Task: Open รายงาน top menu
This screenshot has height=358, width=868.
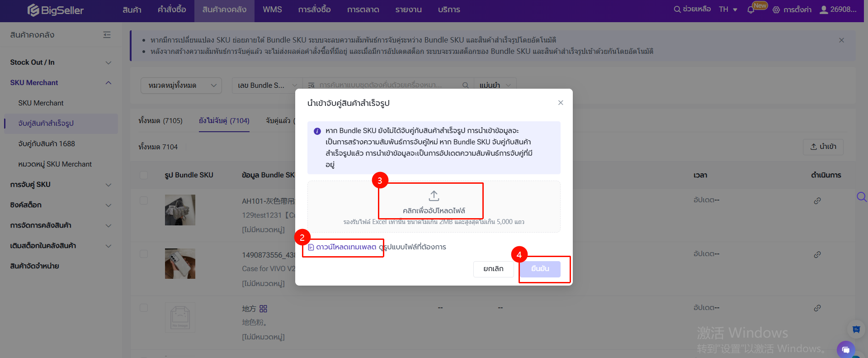Action: 408,10
